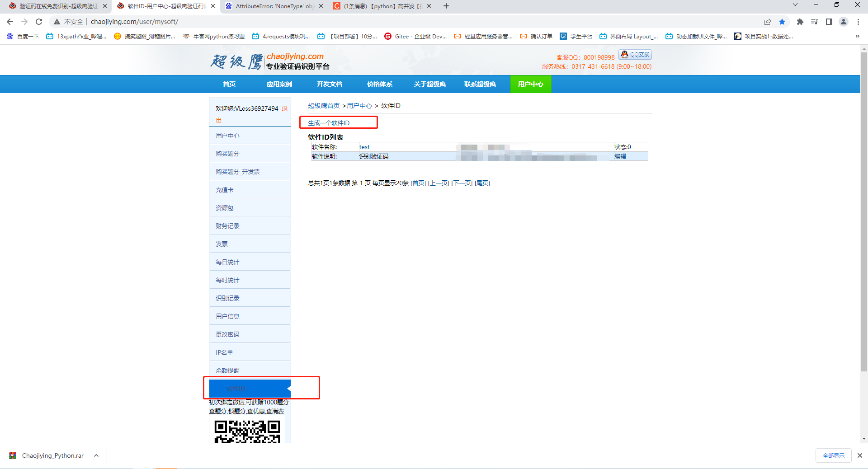This screenshot has height=469, width=868.
Task: Close the AttributeError tab
Action: click(x=321, y=6)
